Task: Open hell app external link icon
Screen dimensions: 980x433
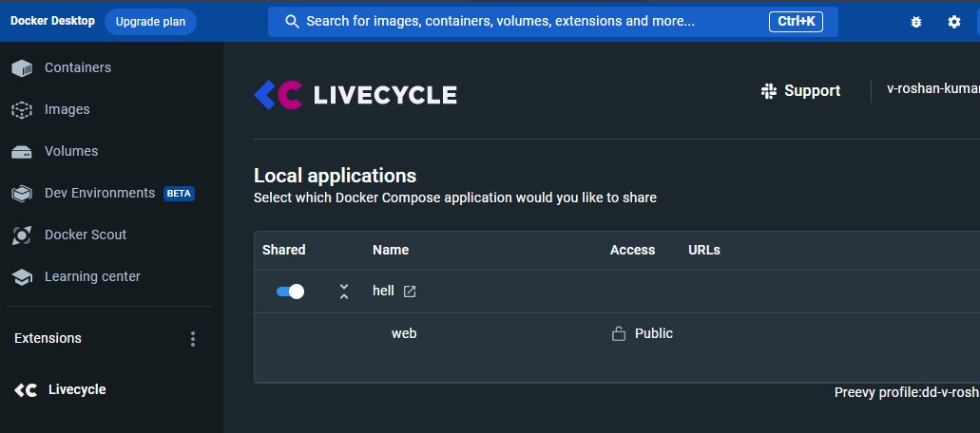Action: (x=410, y=292)
